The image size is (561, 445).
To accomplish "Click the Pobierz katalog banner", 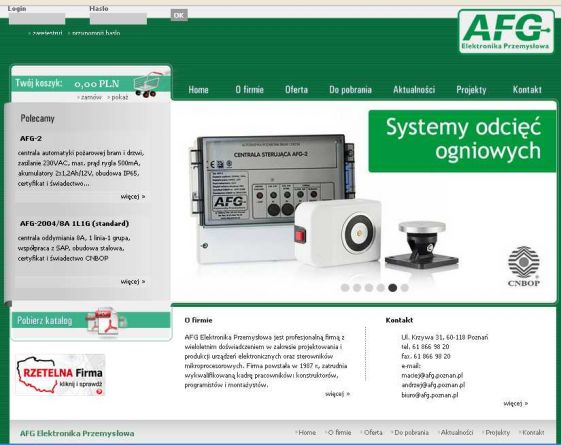I will pyautogui.click(x=91, y=321).
